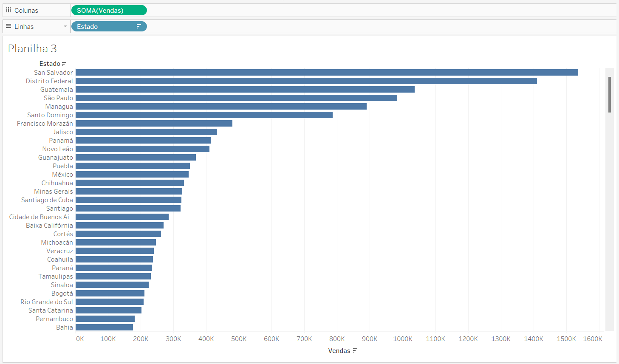Click the Guanajuato row label

pyautogui.click(x=56, y=158)
